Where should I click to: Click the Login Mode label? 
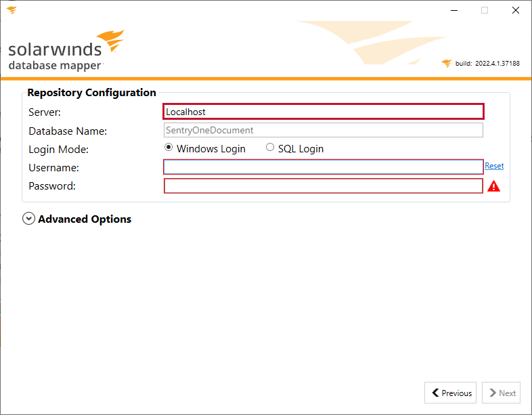click(x=58, y=150)
